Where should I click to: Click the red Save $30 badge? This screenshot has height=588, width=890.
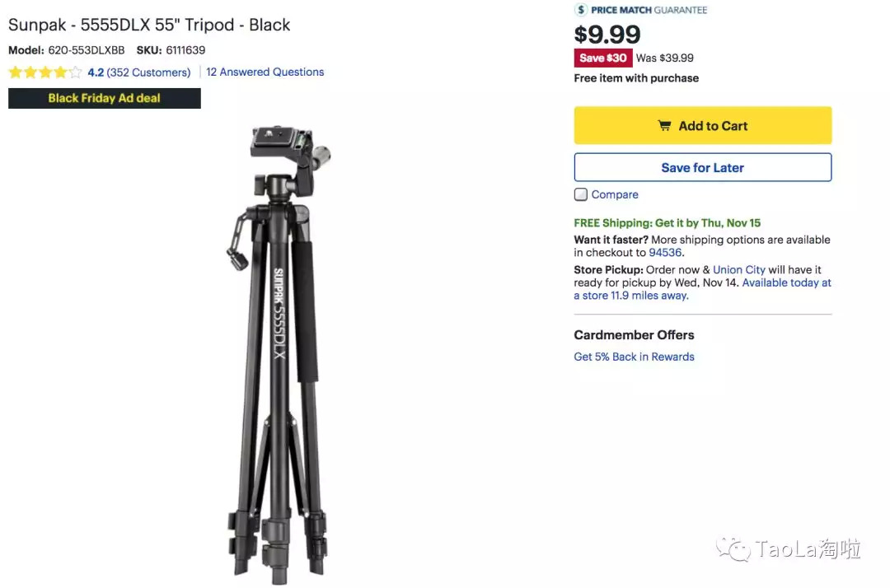(602, 58)
